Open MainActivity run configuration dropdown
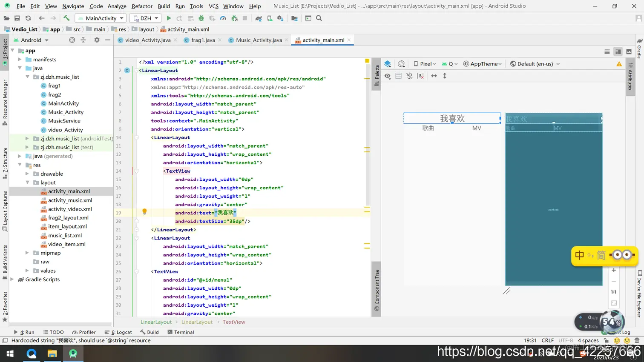This screenshot has width=644, height=362. coord(101,18)
